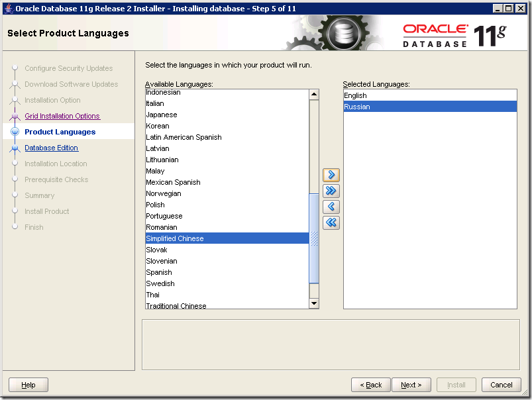Select Romanian in available languages
Screen dimensions: 532x400
[227, 227]
